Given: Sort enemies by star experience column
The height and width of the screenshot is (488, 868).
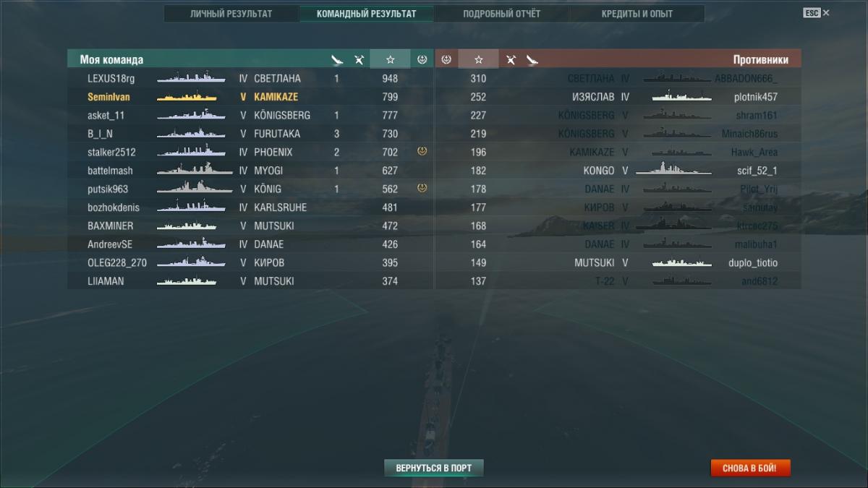Looking at the screenshot, I should (478, 59).
